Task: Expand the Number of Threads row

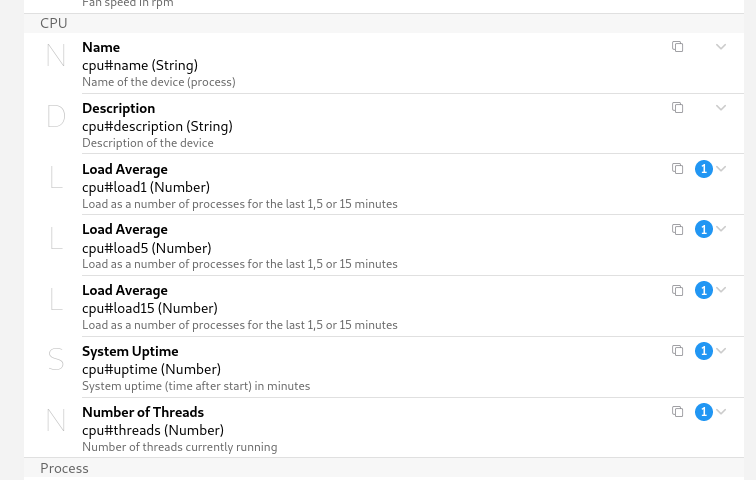Action: [721, 412]
